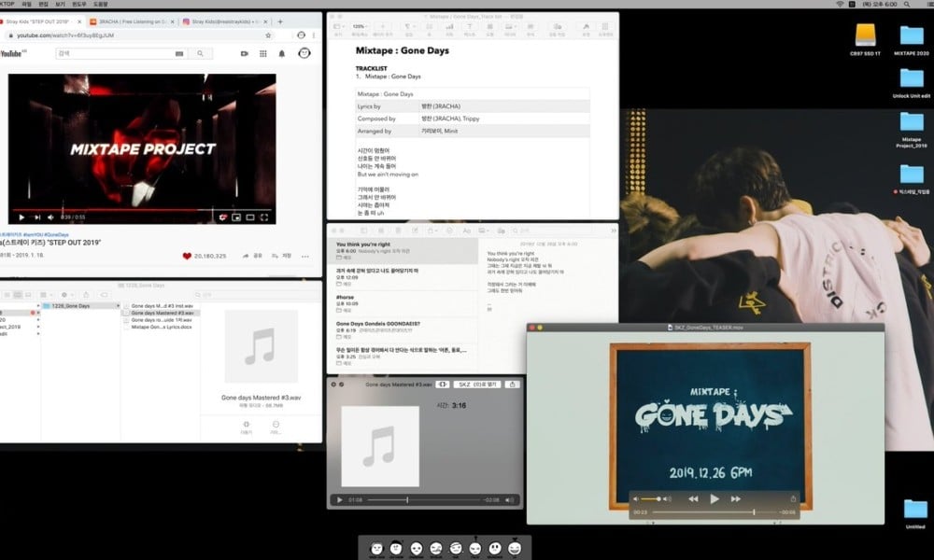Open YouTube on-screen keyboard icon

[x=179, y=53]
